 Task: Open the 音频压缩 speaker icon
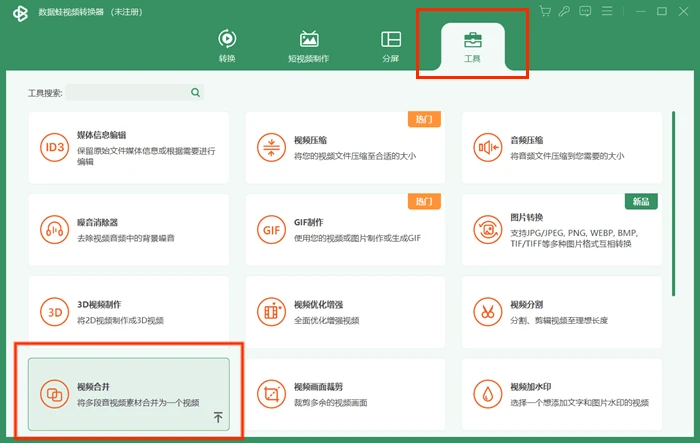488,147
